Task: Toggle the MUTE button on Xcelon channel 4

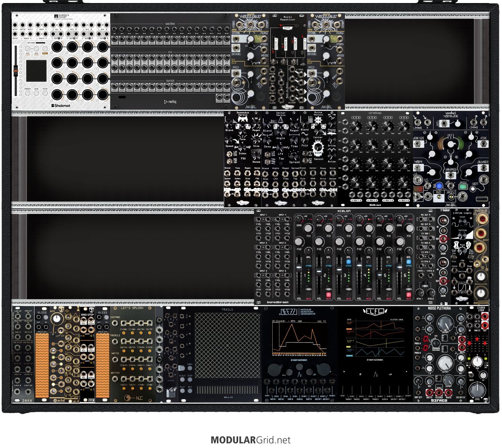Action: click(368, 295)
